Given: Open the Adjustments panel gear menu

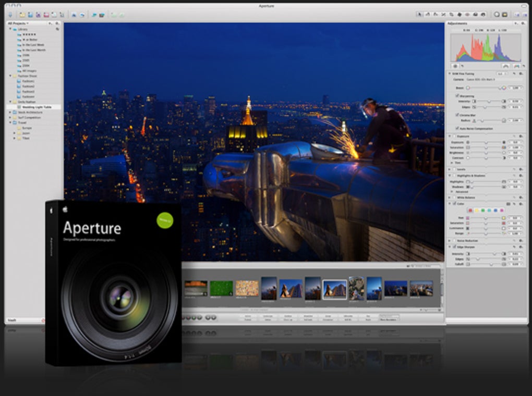Looking at the screenshot, I should pyautogui.click(x=523, y=23).
